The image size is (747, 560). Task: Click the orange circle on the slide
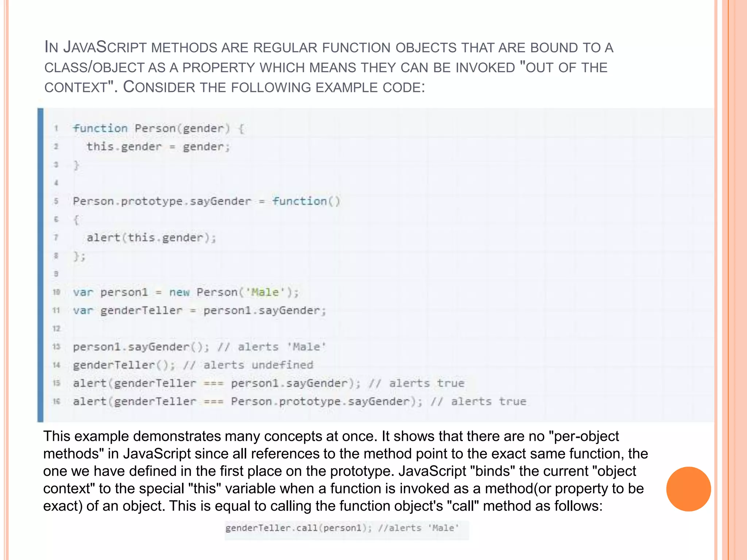688,489
